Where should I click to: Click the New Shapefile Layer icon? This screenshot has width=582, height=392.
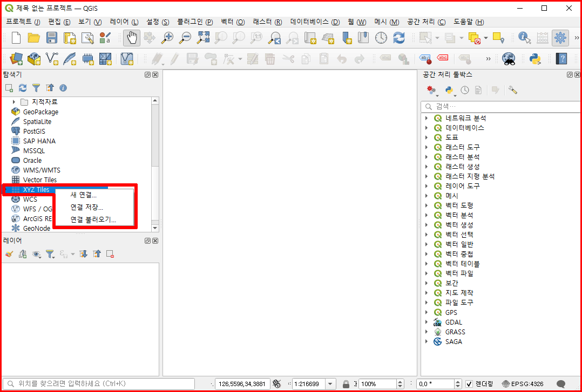coord(52,59)
